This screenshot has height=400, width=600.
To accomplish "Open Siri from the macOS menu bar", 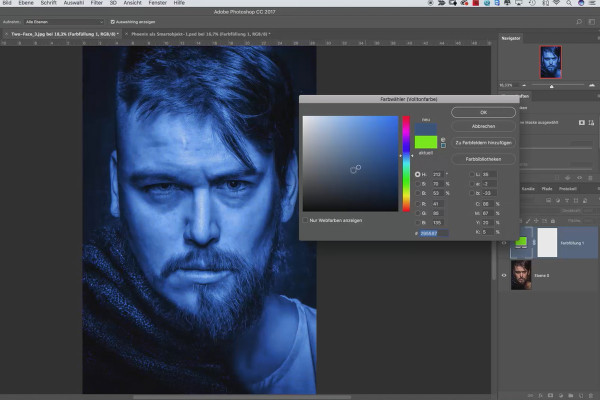I will [581, 3].
